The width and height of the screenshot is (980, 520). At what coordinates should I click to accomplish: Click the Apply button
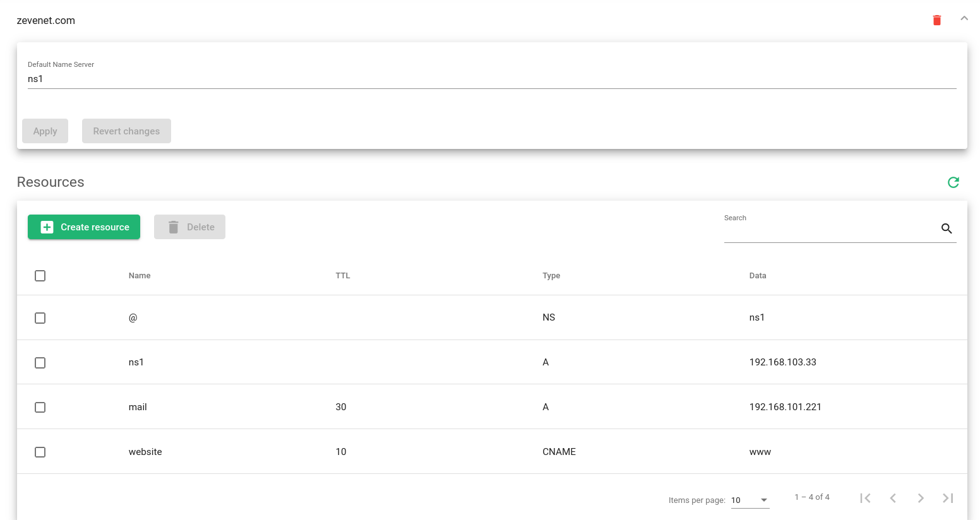tap(45, 131)
